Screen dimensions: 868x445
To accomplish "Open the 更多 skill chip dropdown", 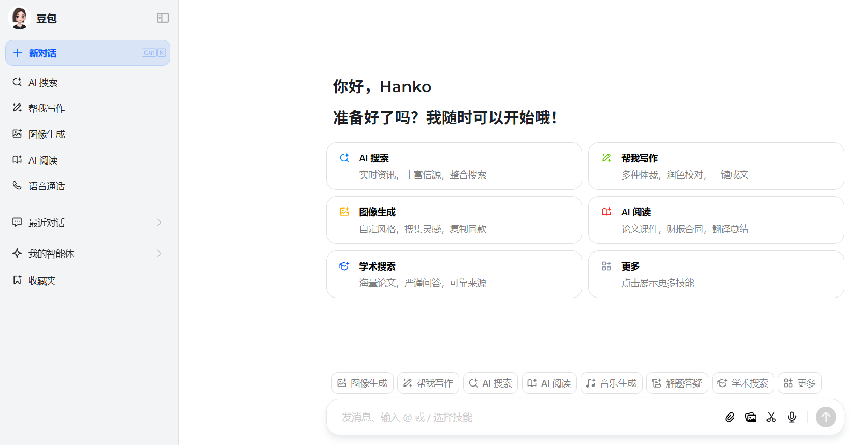I will (x=800, y=383).
